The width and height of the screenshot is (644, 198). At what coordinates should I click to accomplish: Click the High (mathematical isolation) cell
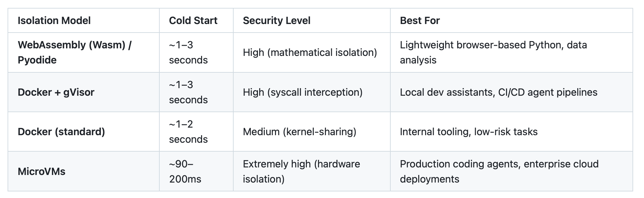tap(311, 52)
